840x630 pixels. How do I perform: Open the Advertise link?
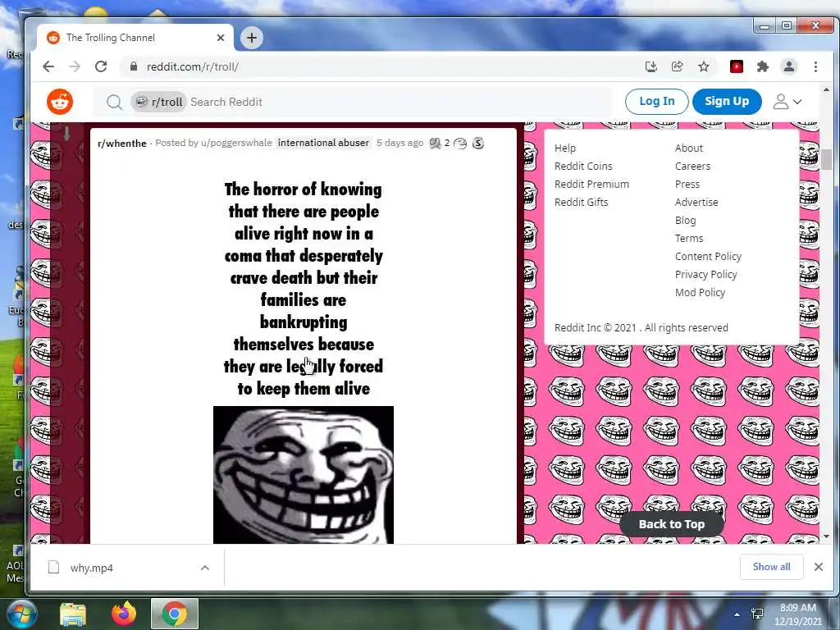tap(696, 202)
